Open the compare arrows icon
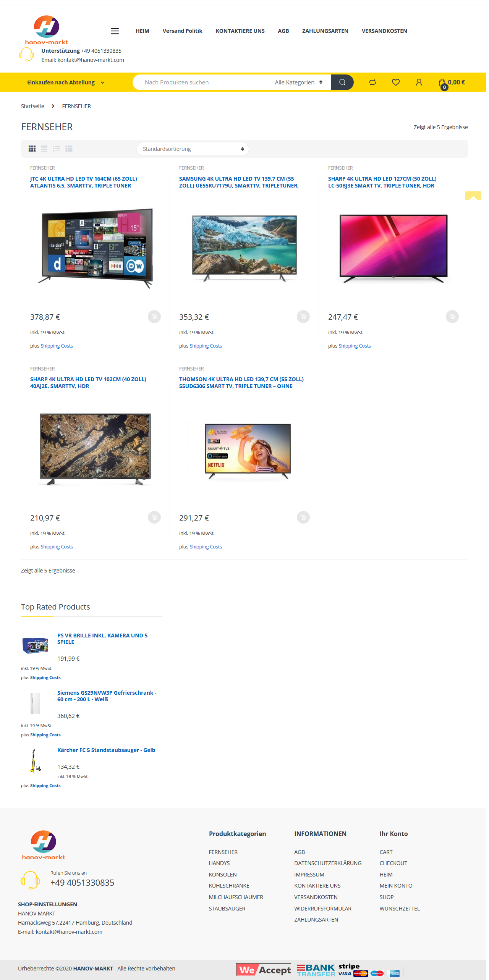489x980 pixels. click(373, 82)
